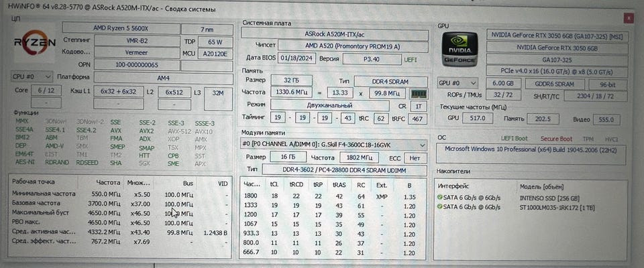Click the L1 cache 6x32 + 6x32 field
The width and height of the screenshot is (644, 268).
[x=118, y=92]
